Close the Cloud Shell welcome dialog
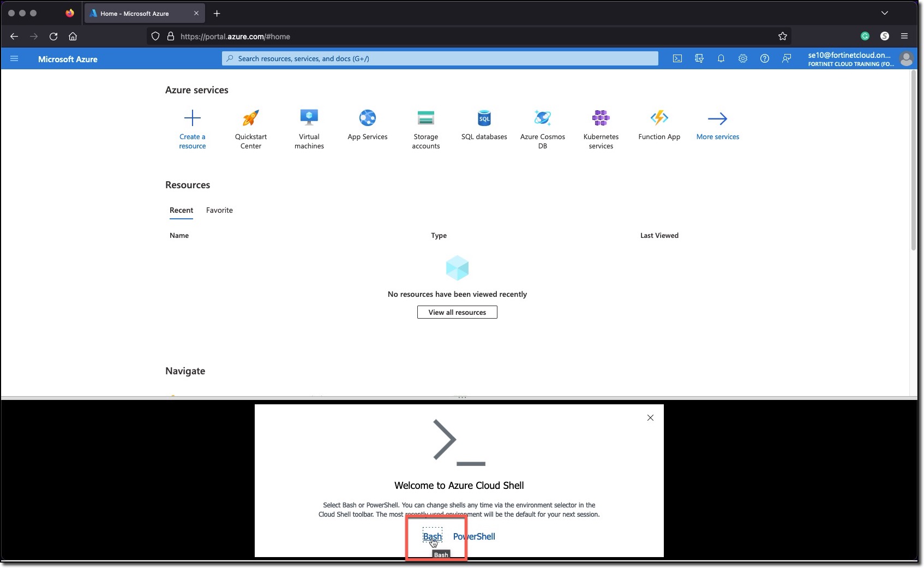Screen dimensions: 924x568 click(650, 418)
